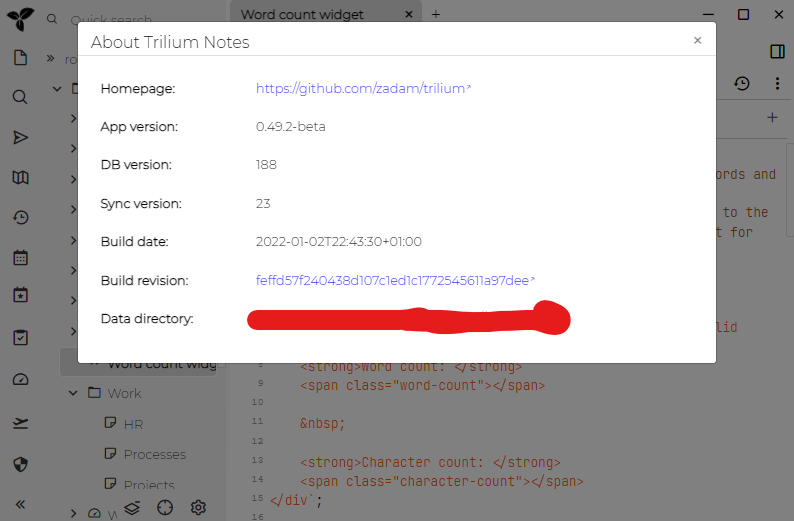Image resolution: width=794 pixels, height=521 pixels.
Task: Show recent changes clock icon
Action: pyautogui.click(x=20, y=218)
